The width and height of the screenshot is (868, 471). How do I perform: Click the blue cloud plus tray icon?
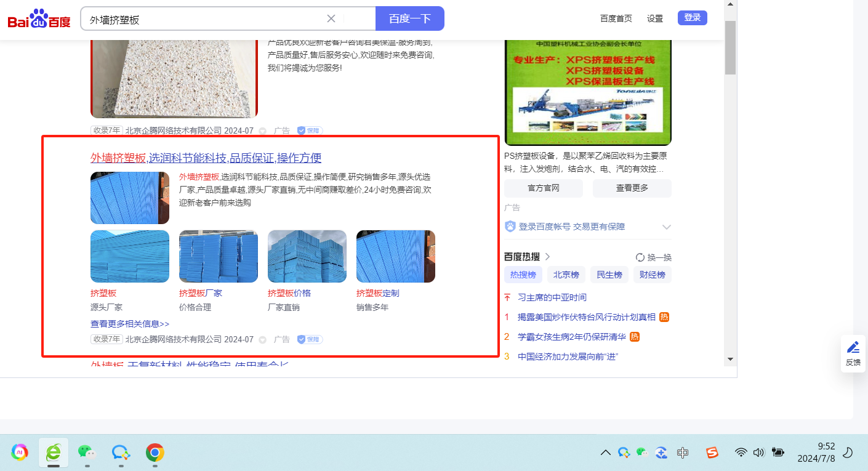point(662,453)
